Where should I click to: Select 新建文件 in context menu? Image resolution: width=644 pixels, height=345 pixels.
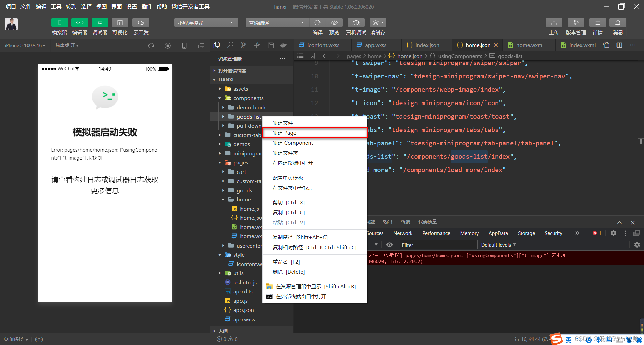point(315,123)
